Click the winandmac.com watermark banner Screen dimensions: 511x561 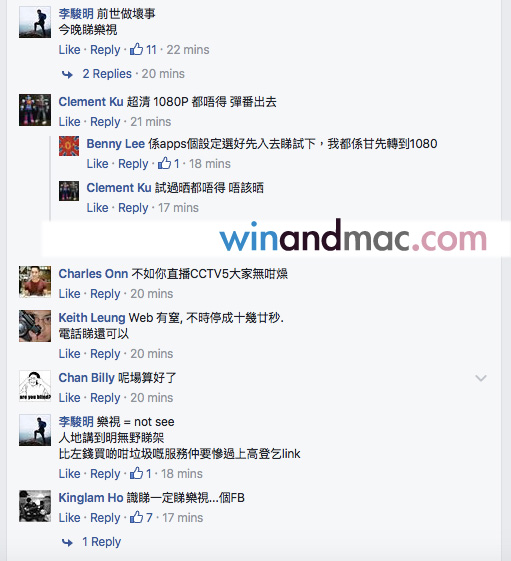point(276,239)
